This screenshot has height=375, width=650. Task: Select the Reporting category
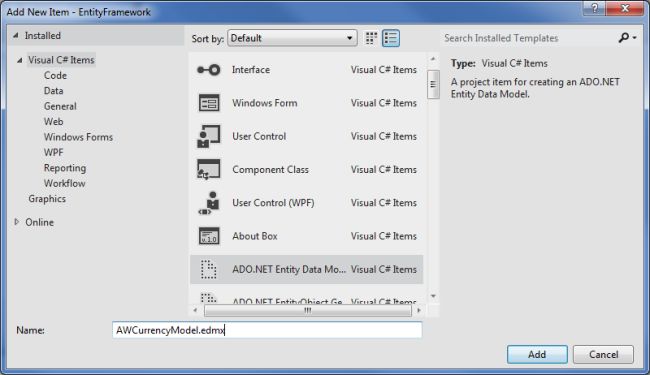tap(65, 168)
